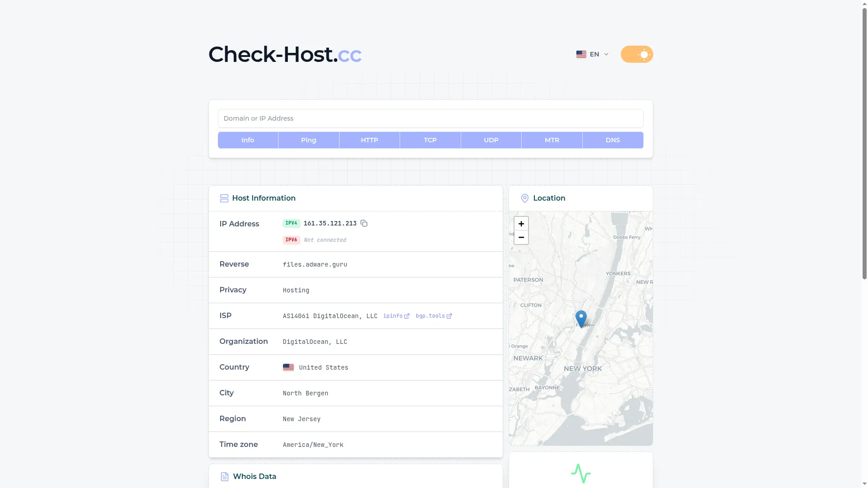The width and height of the screenshot is (868, 488).
Task: Copy the IP address with copy icon
Action: pyautogui.click(x=364, y=223)
